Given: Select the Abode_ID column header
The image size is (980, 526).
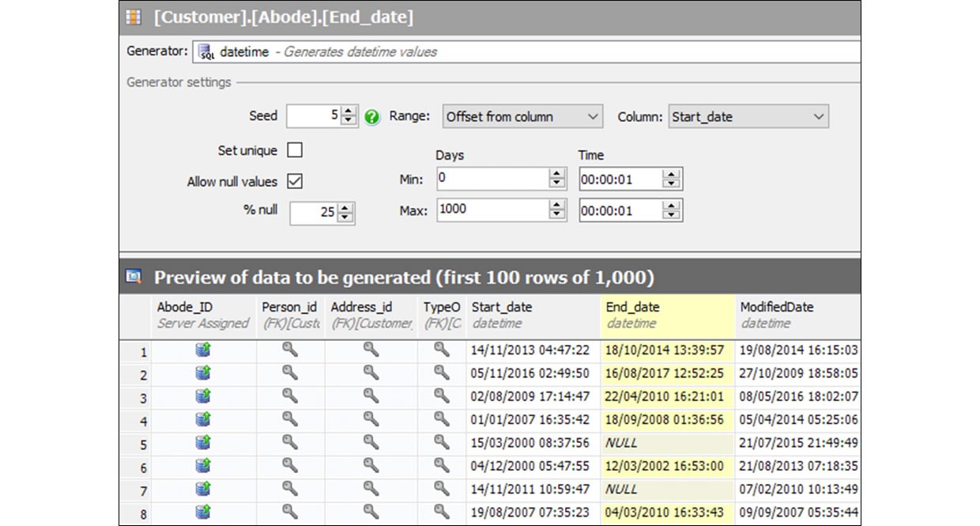Looking at the screenshot, I should coord(203,316).
